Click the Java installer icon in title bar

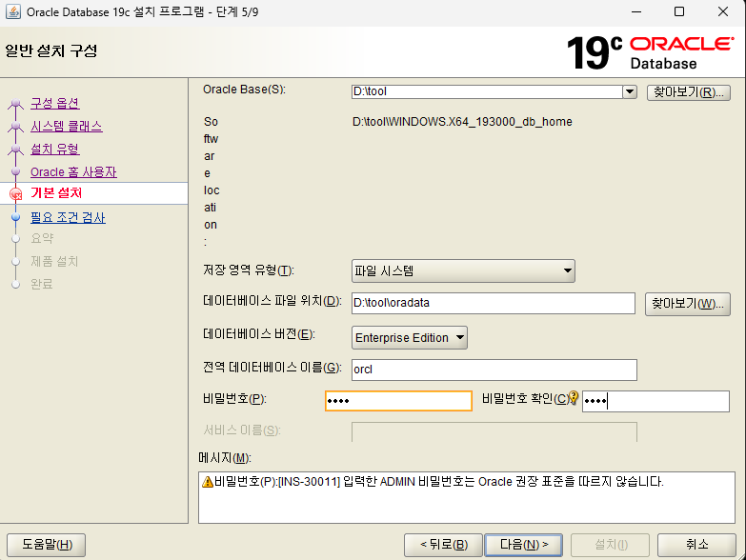12,11
